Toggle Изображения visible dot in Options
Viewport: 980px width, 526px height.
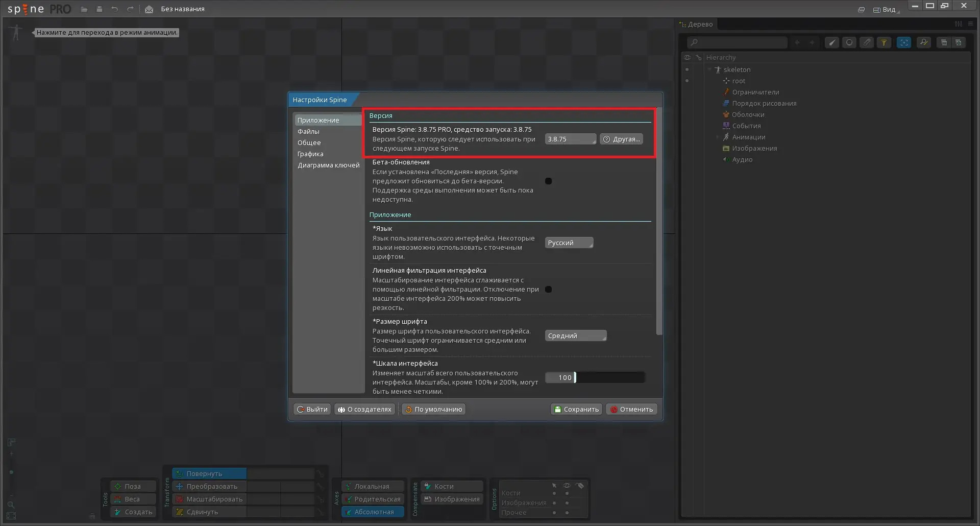[567, 503]
